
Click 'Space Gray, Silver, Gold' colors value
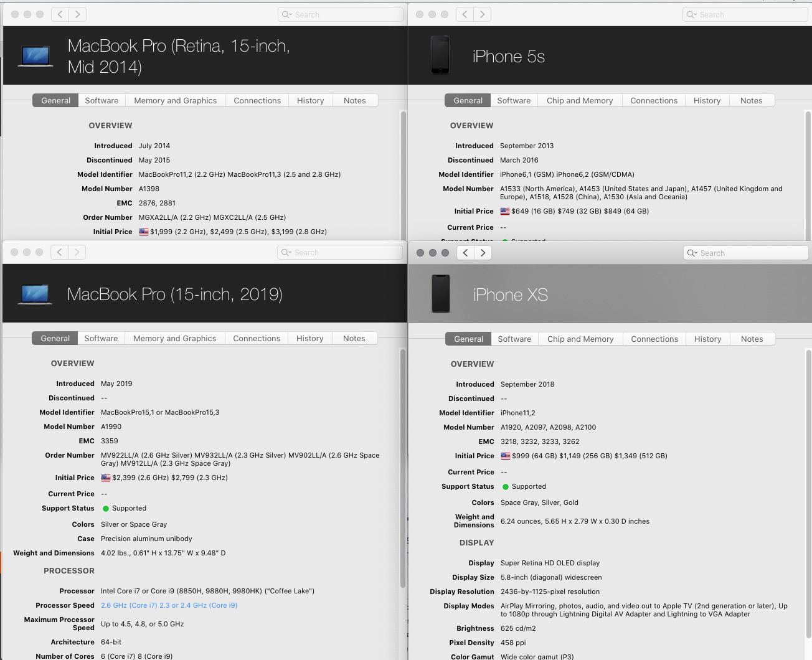(539, 502)
